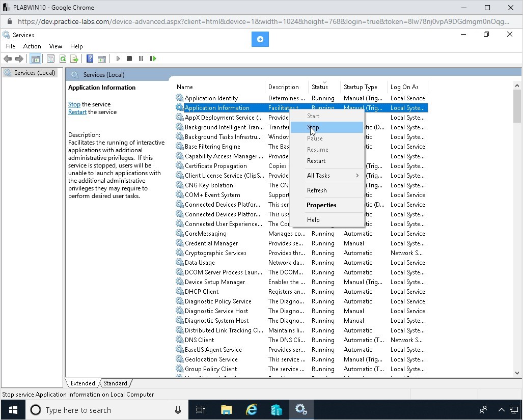
Task: Expand All Tasks submenu arrow
Action: pos(357,175)
